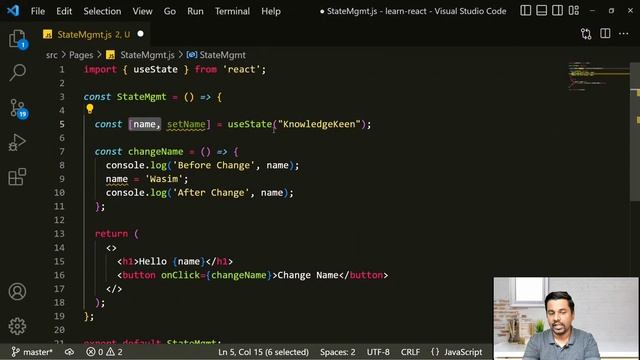
Task: Click the VS Code logo icon
Action: pos(13,11)
